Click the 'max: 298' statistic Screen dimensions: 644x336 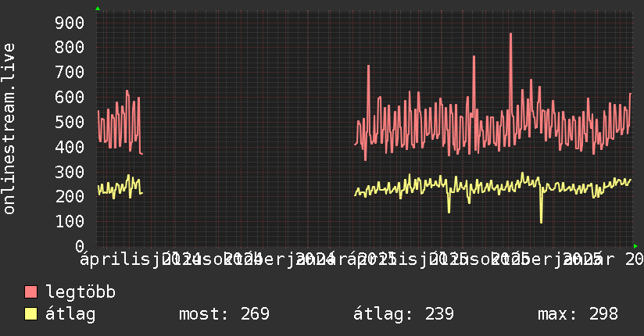click(578, 314)
